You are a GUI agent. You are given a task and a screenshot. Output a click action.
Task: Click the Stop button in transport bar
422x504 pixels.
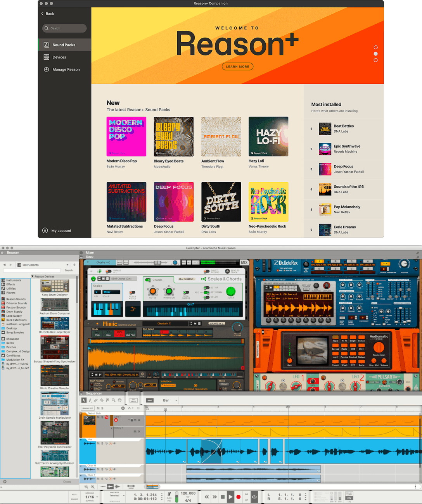223,497
